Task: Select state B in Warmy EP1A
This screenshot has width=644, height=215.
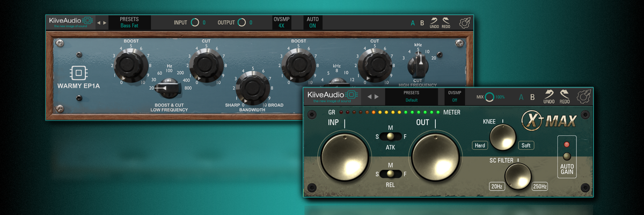Action: tap(422, 23)
